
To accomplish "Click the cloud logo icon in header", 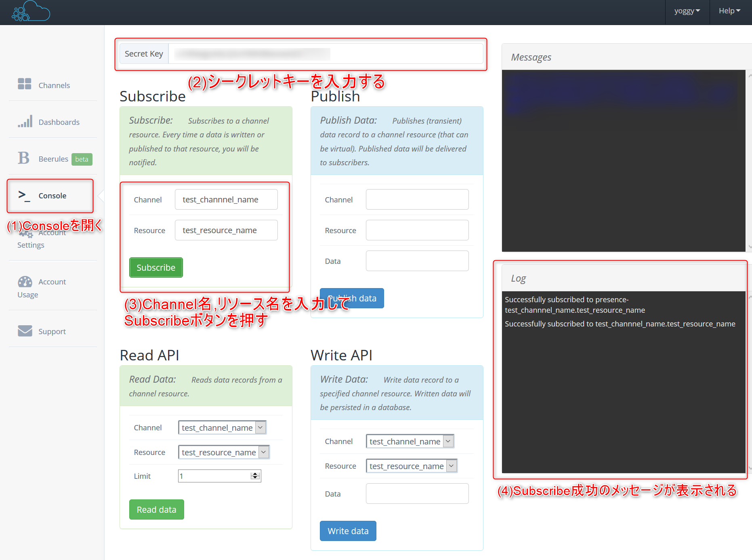I will 31,11.
